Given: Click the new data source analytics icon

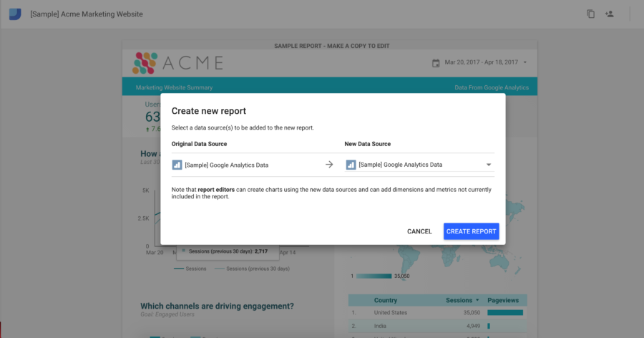Looking at the screenshot, I should click(x=351, y=165).
